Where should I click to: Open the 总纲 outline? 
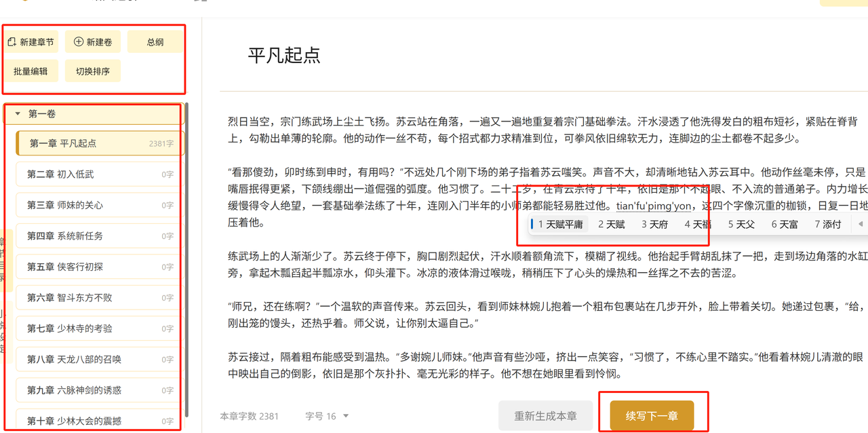(155, 42)
